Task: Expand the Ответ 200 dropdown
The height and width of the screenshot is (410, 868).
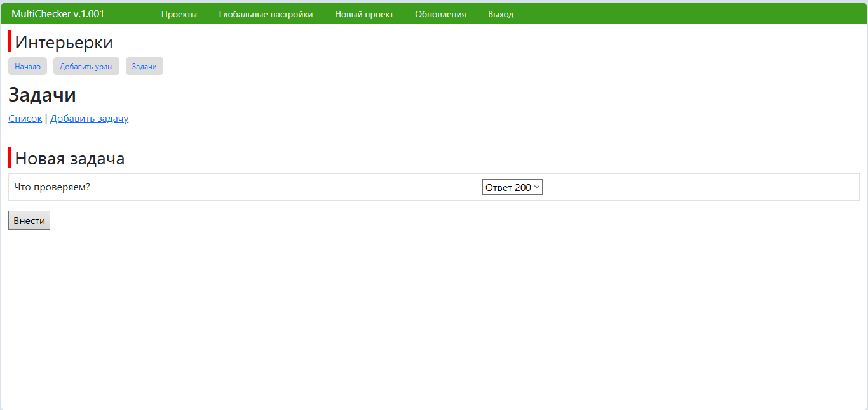Action: [x=508, y=187]
